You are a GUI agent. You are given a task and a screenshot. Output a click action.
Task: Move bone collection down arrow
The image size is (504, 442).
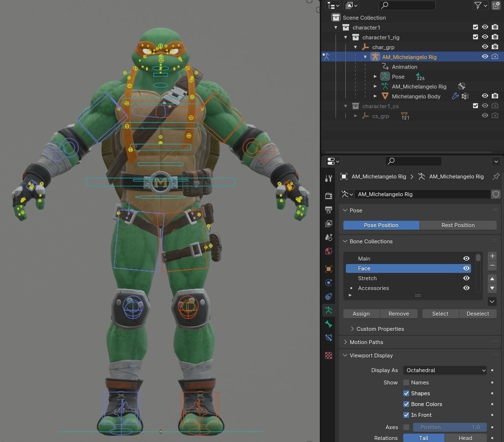492,288
